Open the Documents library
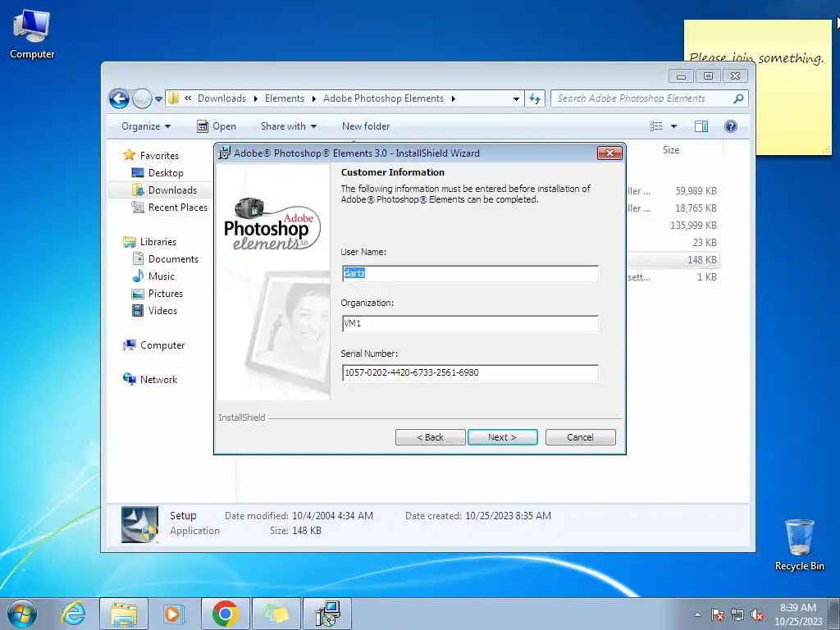The width and height of the screenshot is (840, 630). coord(173,259)
